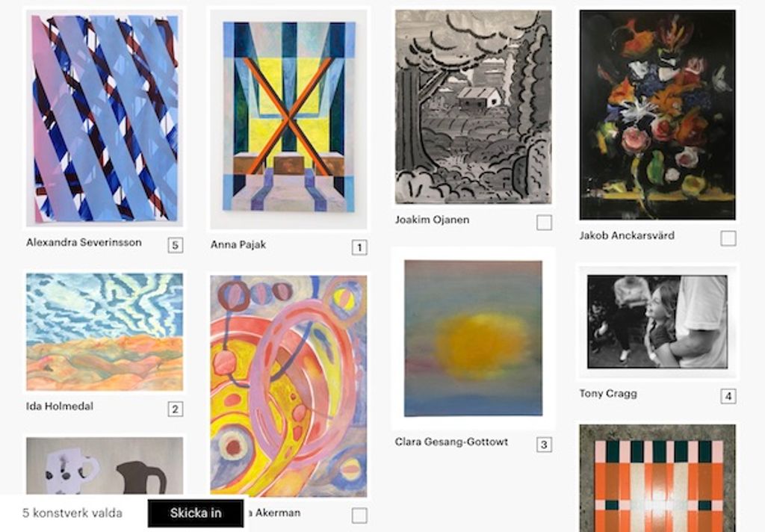Click Tony Cragg's checkbox numbered 4

[728, 396]
